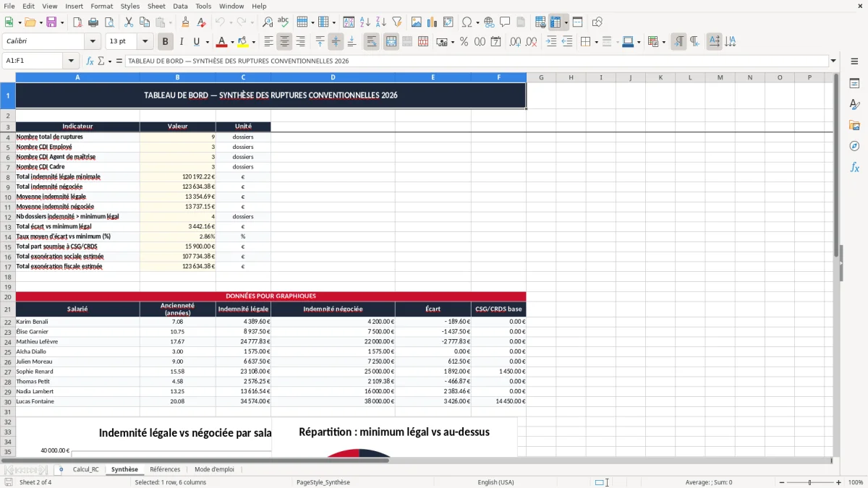Sort descending
Image resolution: width=868 pixels, height=488 pixels.
[x=380, y=22]
